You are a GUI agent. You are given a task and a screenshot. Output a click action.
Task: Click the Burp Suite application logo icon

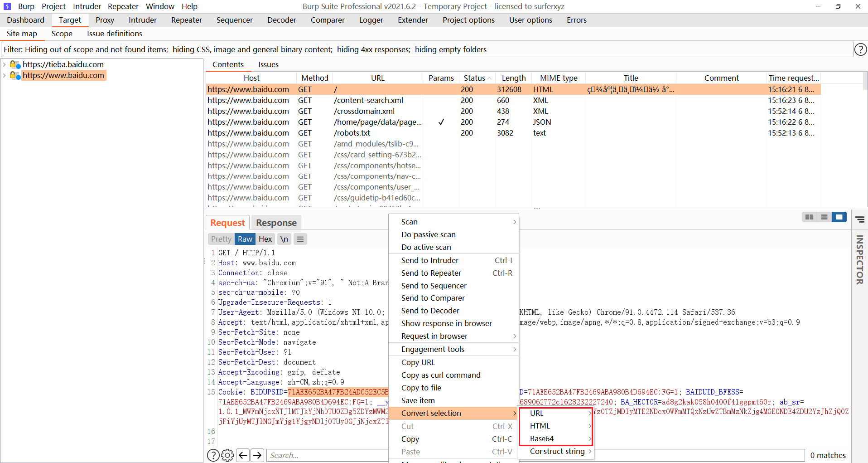7,6
